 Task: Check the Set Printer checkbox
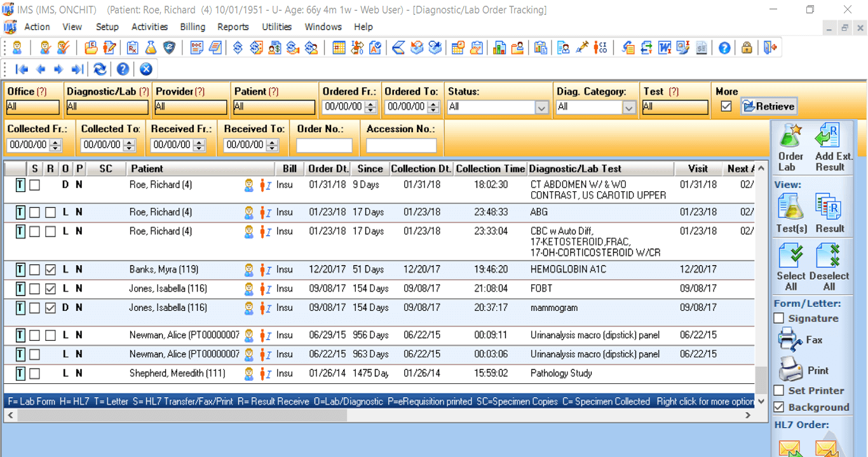point(778,392)
